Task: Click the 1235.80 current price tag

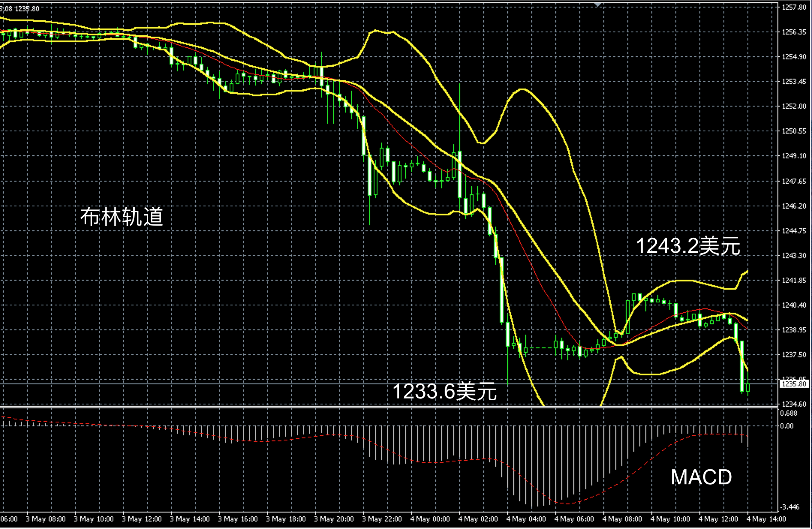Action: pos(794,384)
